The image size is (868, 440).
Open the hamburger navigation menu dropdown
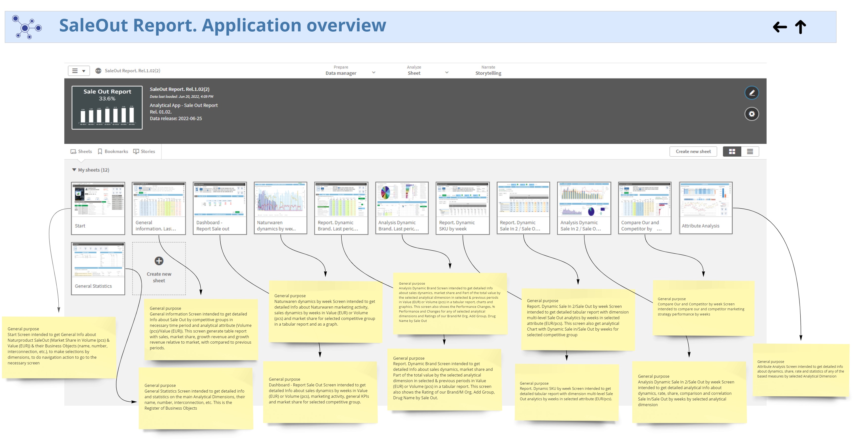[78, 71]
